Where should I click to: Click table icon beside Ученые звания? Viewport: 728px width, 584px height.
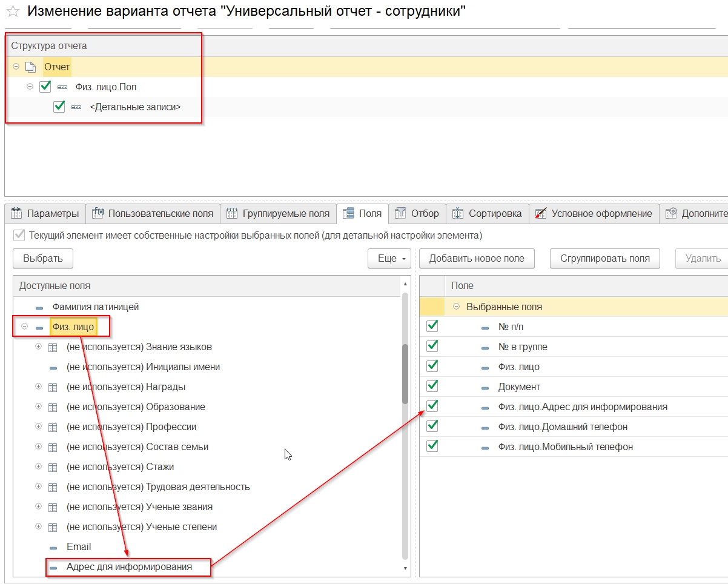pos(53,507)
